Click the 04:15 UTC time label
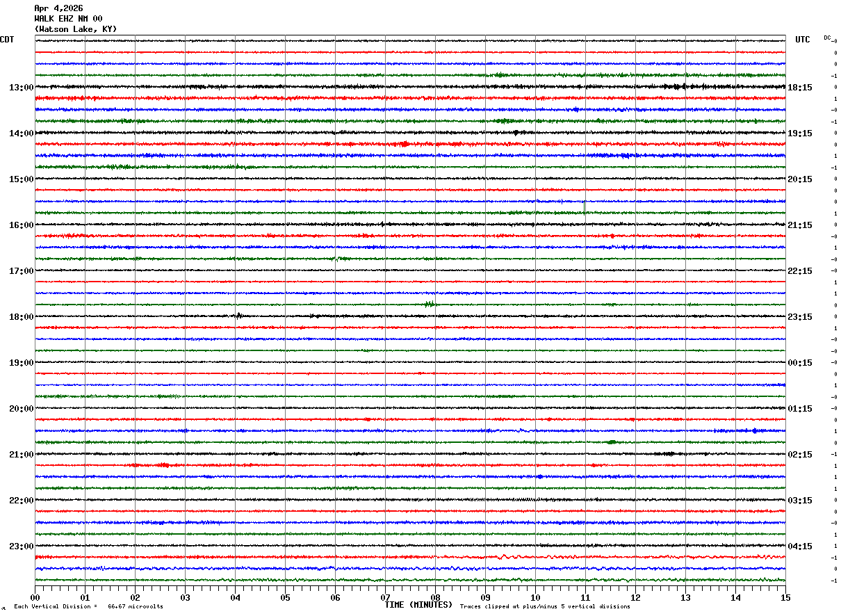Screen dimensions: 841x616 point(799,546)
